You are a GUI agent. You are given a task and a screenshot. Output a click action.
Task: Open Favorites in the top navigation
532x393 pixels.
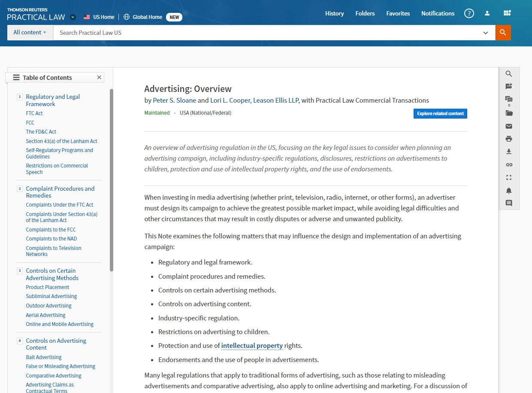pyautogui.click(x=398, y=13)
